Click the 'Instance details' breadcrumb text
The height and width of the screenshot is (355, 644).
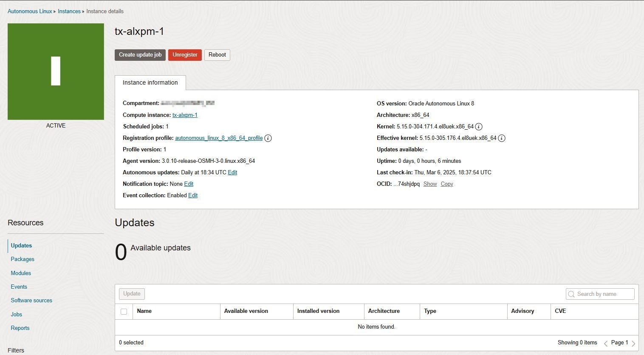point(105,11)
